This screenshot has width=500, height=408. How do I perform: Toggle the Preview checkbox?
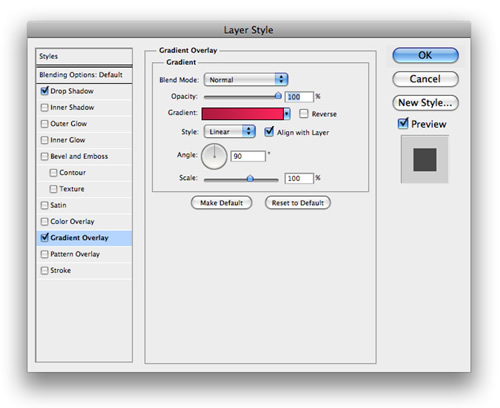[403, 123]
